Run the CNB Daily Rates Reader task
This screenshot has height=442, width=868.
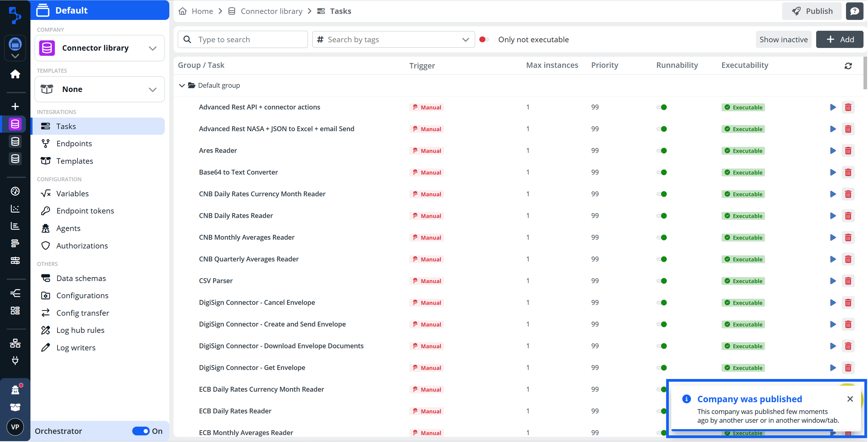point(832,216)
